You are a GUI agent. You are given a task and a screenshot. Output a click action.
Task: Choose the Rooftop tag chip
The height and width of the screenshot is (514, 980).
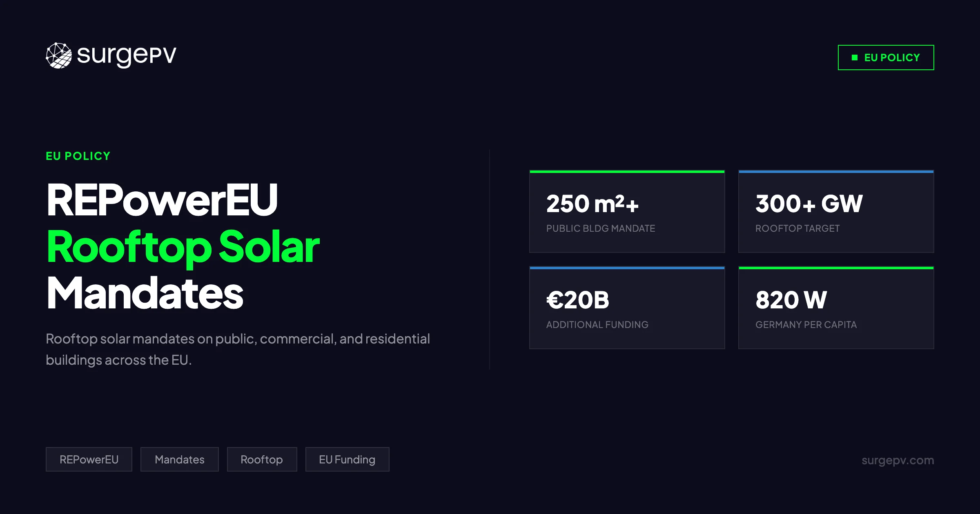[x=262, y=459]
